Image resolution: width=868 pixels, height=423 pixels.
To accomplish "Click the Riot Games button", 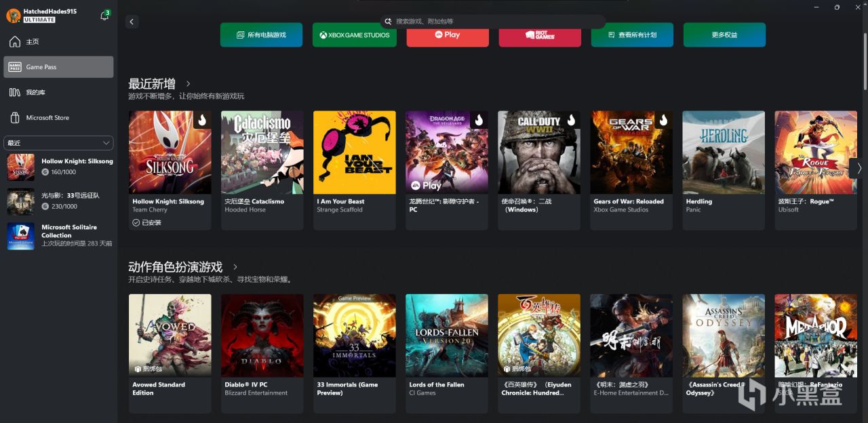I will 540,35.
